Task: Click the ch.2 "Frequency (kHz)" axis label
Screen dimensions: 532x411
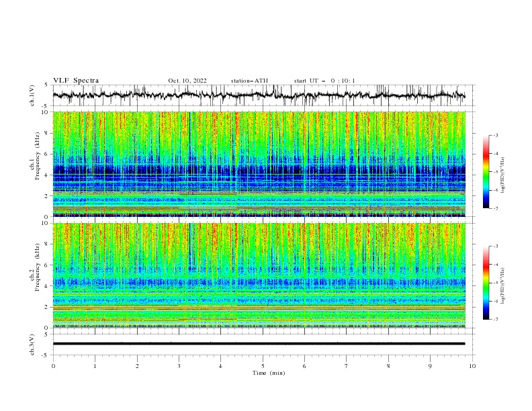Action: [38, 267]
